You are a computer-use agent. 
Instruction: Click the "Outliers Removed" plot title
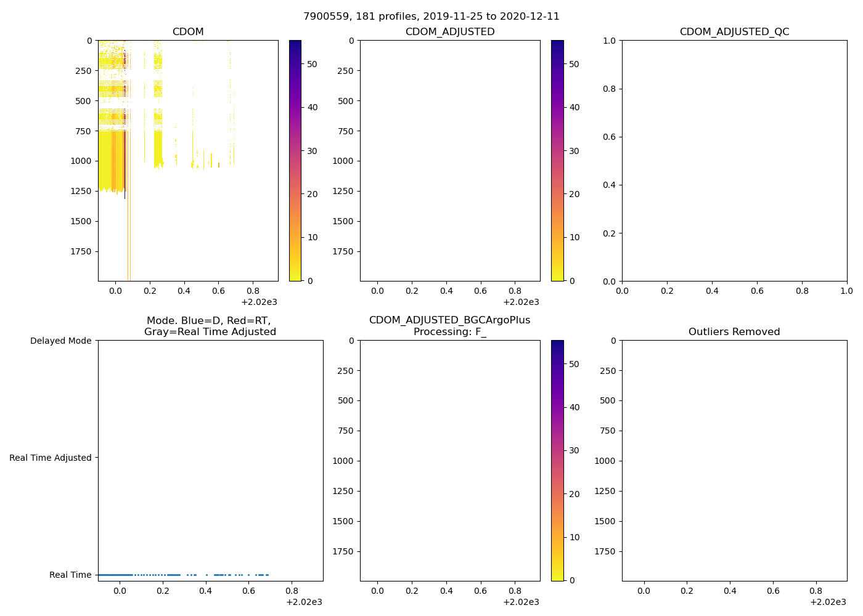(734, 332)
